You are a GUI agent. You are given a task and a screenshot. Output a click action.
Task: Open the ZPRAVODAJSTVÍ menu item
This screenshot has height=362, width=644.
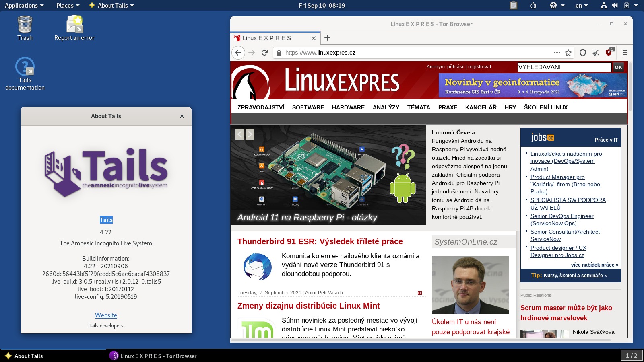click(261, 107)
